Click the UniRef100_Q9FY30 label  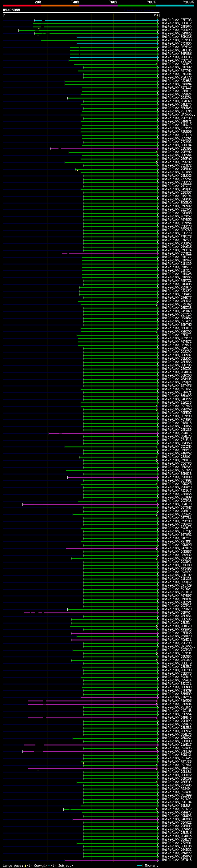[x=176, y=118]
